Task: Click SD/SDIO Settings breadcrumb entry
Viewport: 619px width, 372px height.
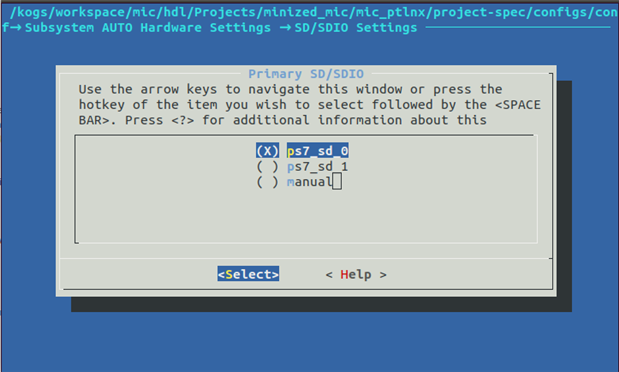Action: coord(356,28)
